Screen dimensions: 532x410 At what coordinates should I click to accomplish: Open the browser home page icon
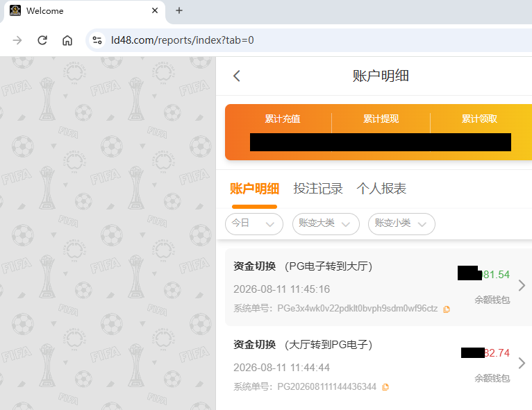(x=67, y=40)
